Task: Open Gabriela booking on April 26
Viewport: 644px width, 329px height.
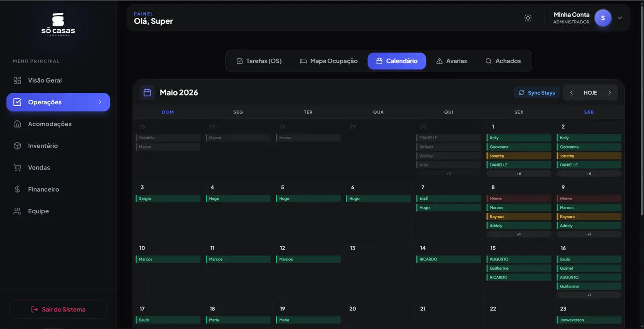Action: tap(168, 138)
